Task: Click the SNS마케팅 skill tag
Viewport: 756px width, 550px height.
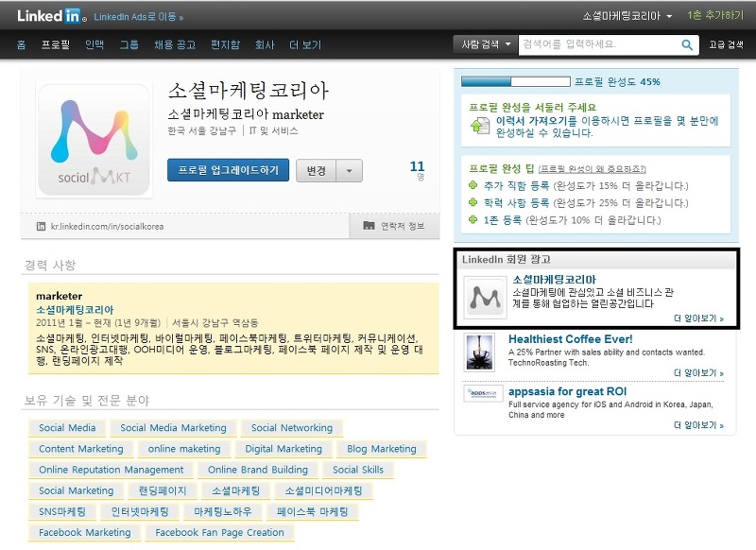Action: [62, 512]
